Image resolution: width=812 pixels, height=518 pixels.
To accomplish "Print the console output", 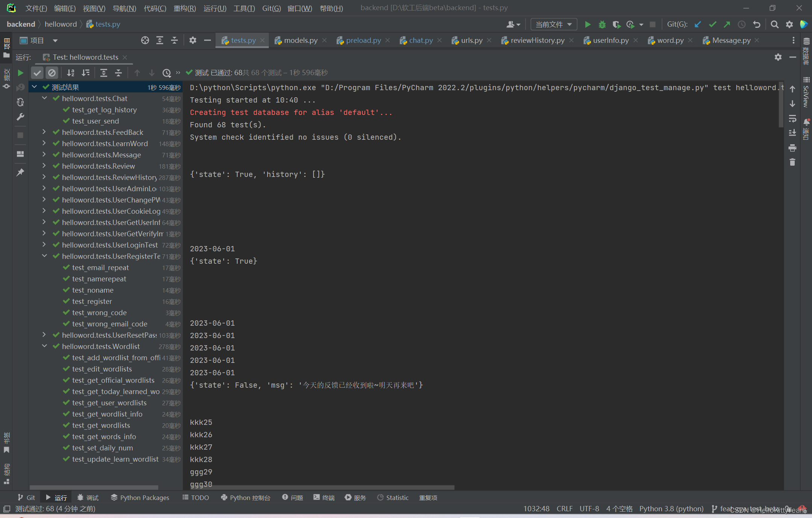I will click(792, 148).
